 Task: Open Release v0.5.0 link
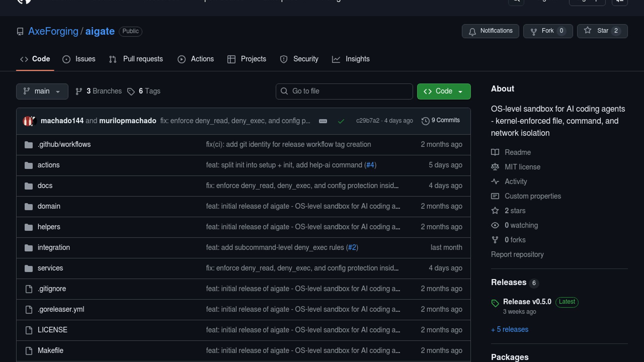pyautogui.click(x=527, y=302)
